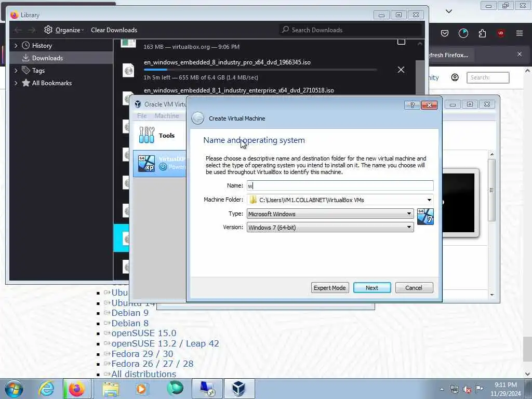The height and width of the screenshot is (399, 532).
Task: Click the uBlock Origin toolbar icon
Action: tap(501, 33)
